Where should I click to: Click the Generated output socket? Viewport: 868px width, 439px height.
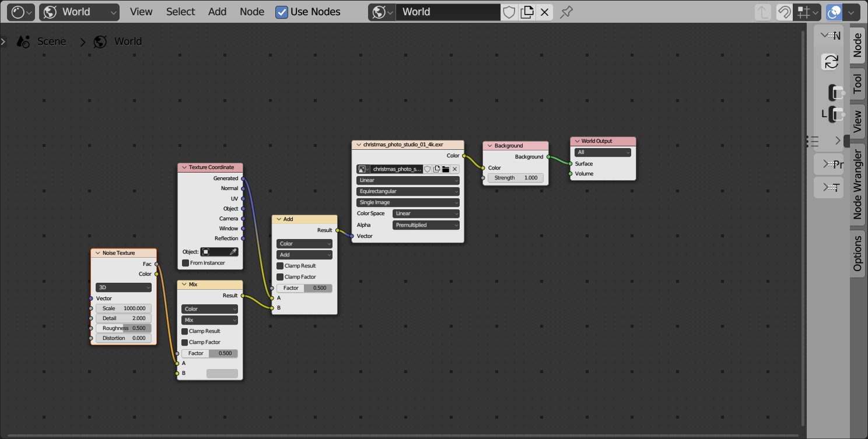click(243, 178)
